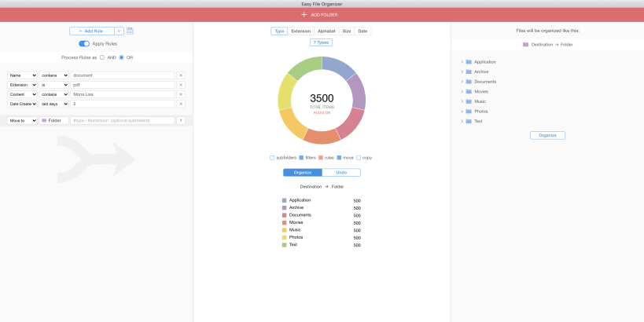Click the 3500 total items donut center
This screenshot has width=644, height=322.
point(322,98)
